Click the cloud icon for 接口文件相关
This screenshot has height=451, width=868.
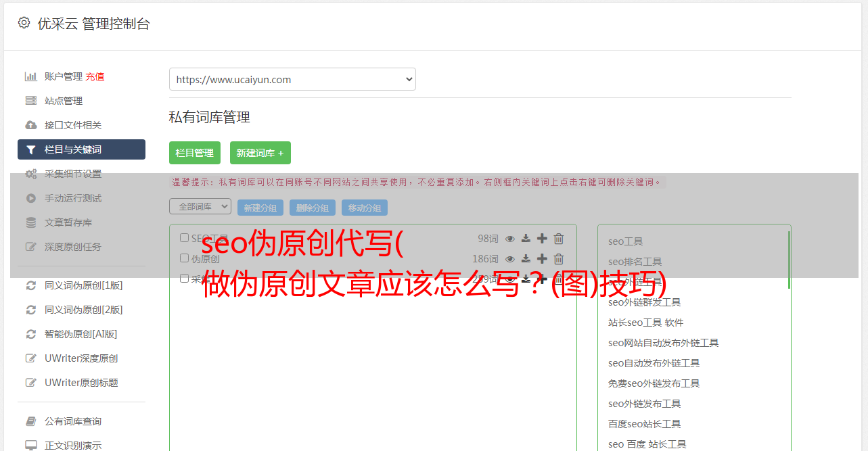31,125
